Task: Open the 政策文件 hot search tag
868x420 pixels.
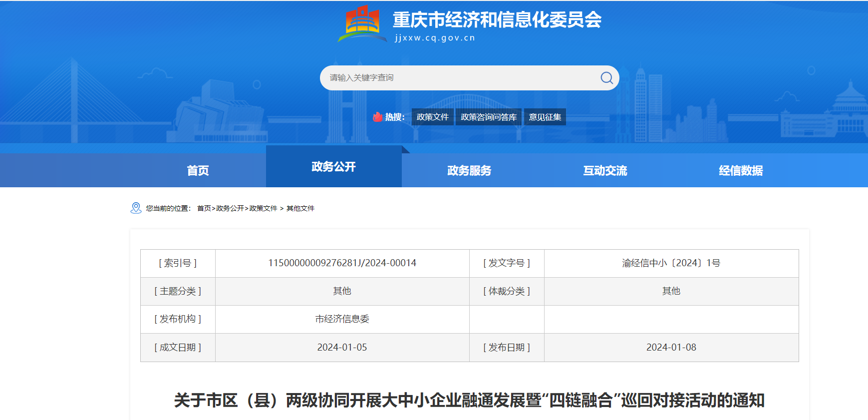Action: pyautogui.click(x=432, y=117)
